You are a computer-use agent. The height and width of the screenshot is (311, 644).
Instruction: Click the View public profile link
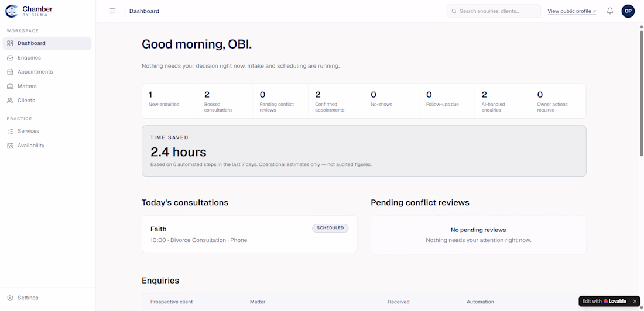click(572, 11)
